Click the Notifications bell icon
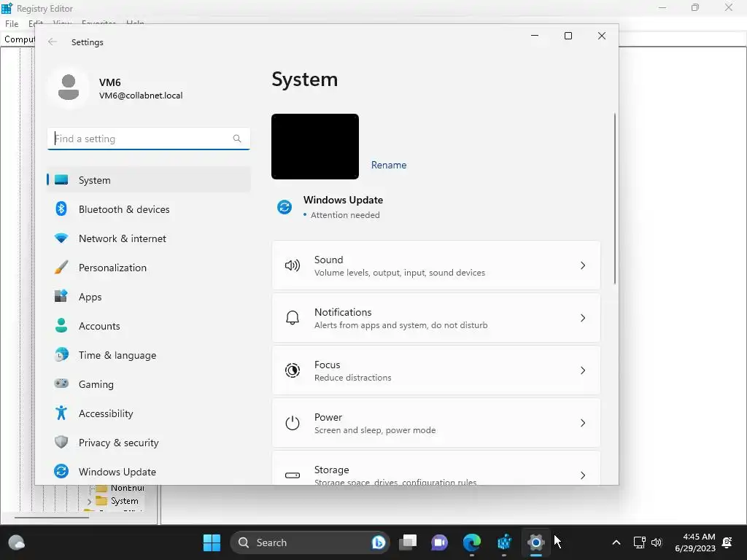747x560 pixels. 292,318
